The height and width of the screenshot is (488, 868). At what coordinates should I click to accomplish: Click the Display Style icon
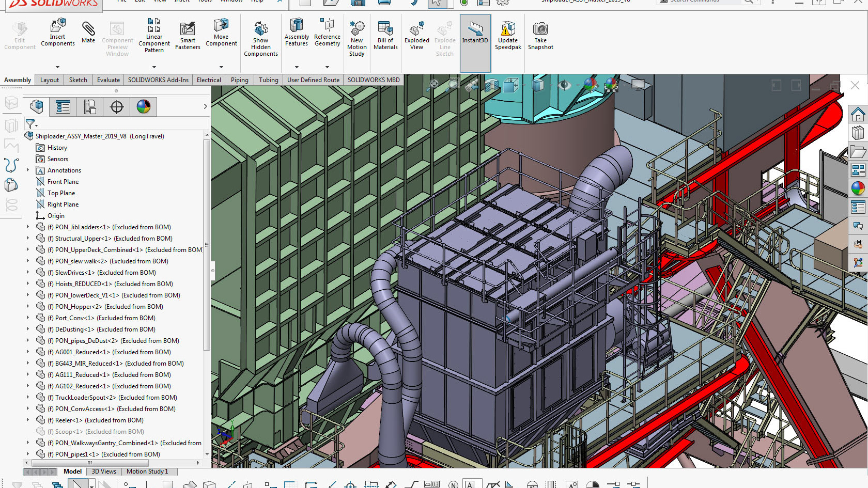(x=538, y=85)
